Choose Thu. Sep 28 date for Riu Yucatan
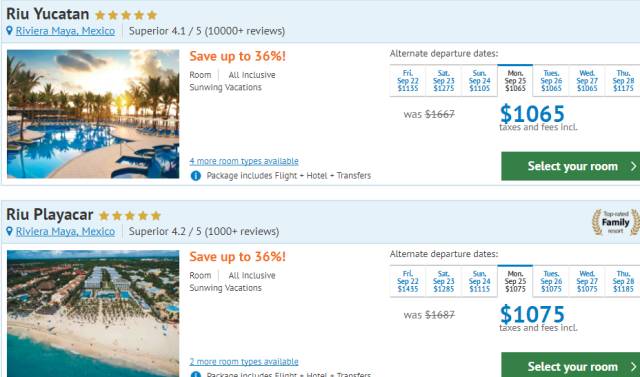This screenshot has height=377, width=640. click(x=623, y=80)
